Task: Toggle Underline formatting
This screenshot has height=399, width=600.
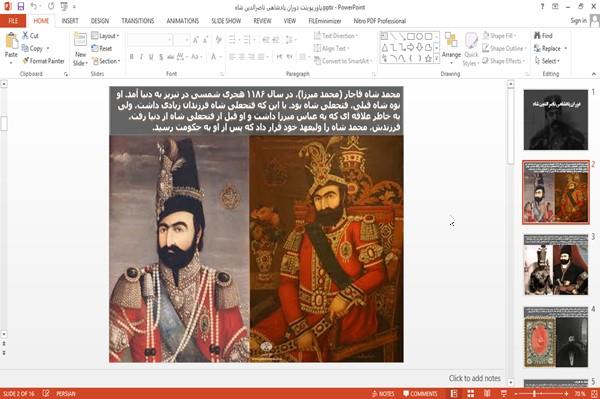Action: pyautogui.click(x=151, y=57)
